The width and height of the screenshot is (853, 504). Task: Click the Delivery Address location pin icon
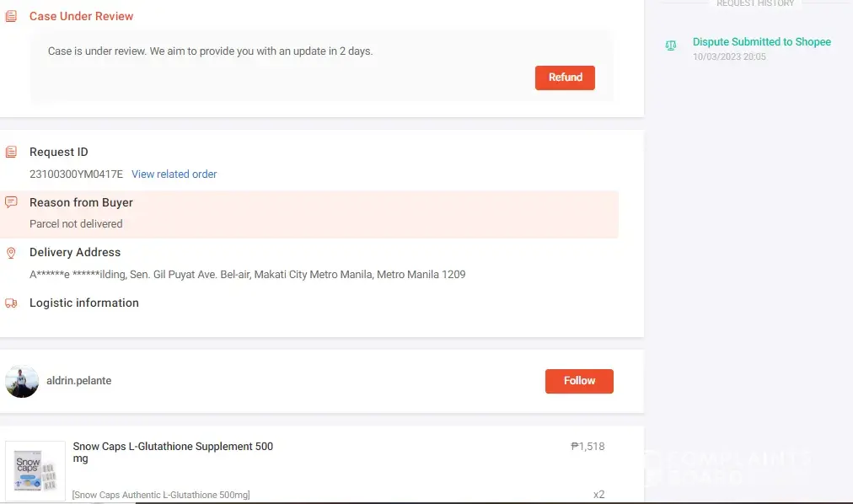[x=11, y=253]
